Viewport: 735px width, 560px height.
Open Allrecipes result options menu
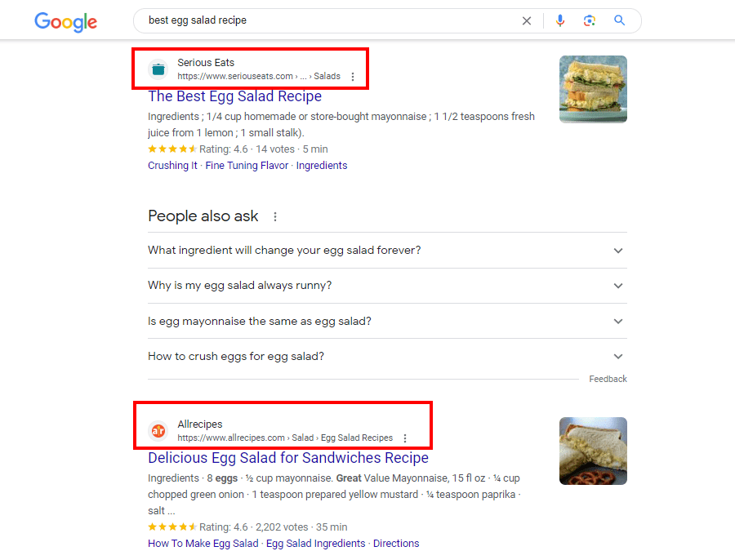[x=405, y=438]
